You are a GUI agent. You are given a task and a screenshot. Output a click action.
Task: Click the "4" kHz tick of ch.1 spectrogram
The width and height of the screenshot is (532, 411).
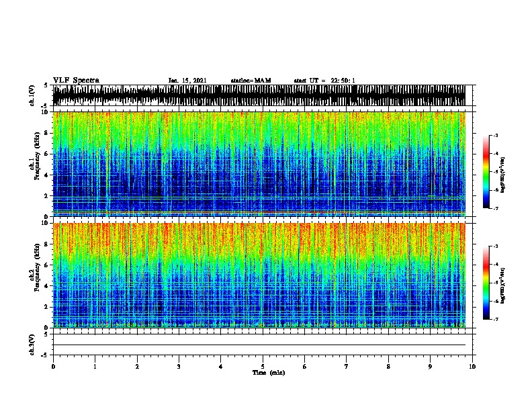tap(46, 175)
